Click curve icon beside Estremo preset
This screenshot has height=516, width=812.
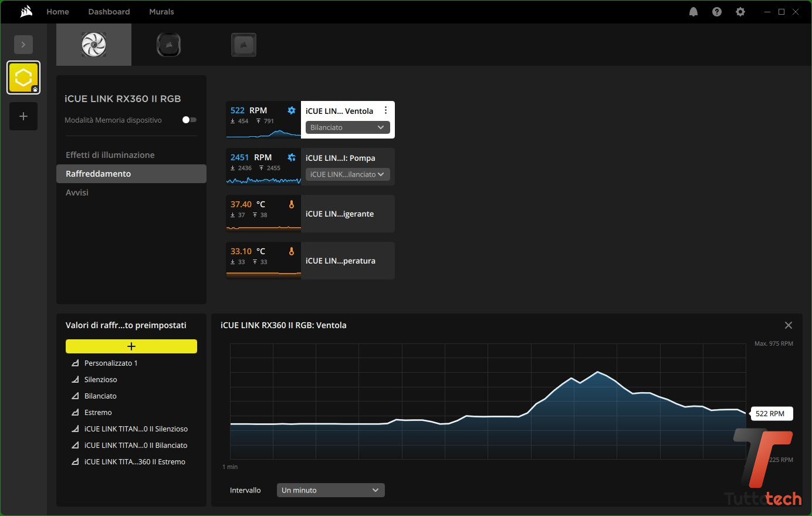(x=75, y=413)
